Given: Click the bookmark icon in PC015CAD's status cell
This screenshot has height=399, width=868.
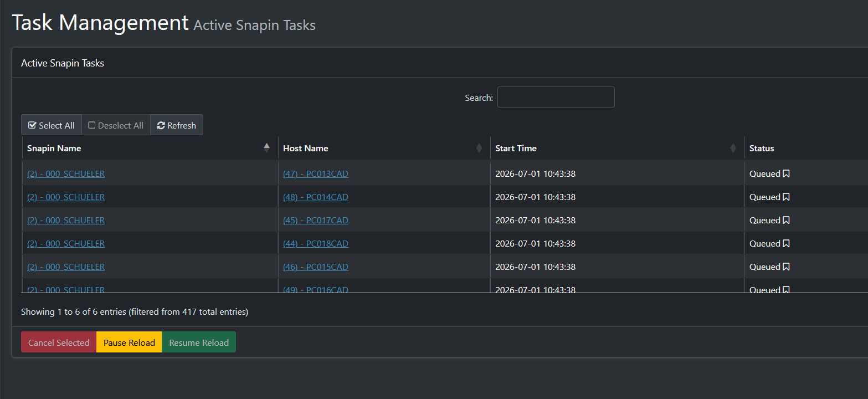Looking at the screenshot, I should pyautogui.click(x=786, y=267).
